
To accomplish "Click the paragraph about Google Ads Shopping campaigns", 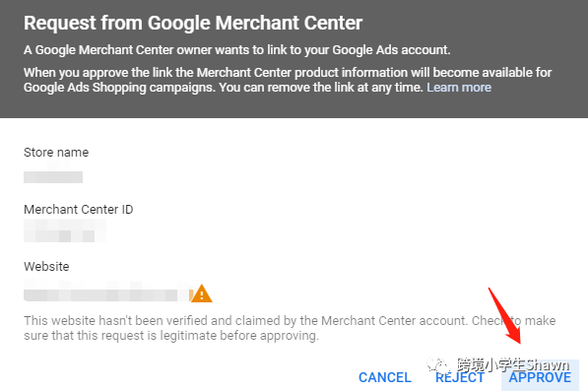I will click(x=288, y=80).
